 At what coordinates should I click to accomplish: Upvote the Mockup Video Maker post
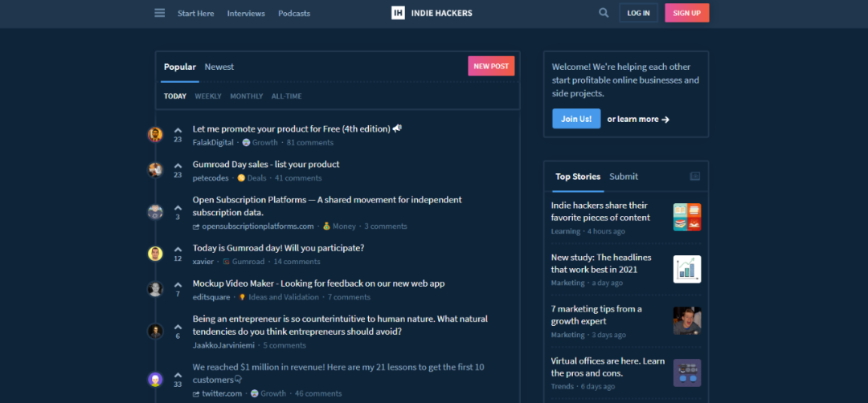(178, 285)
